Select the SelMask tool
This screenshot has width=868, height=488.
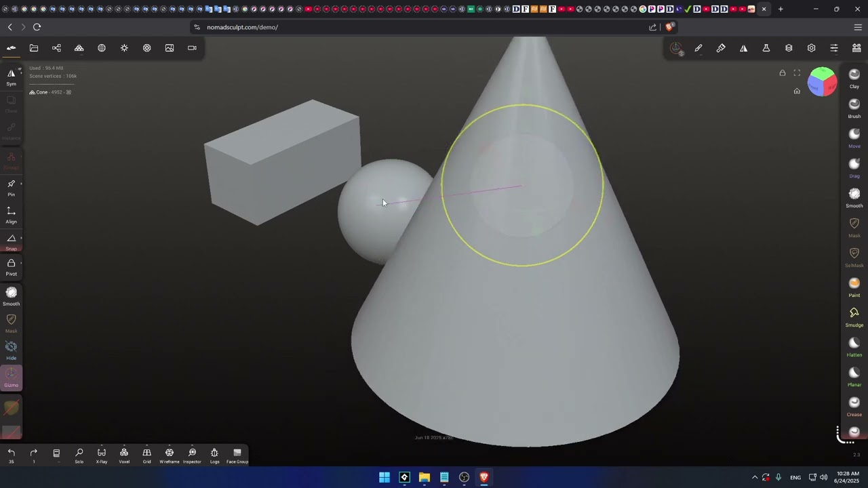click(854, 257)
